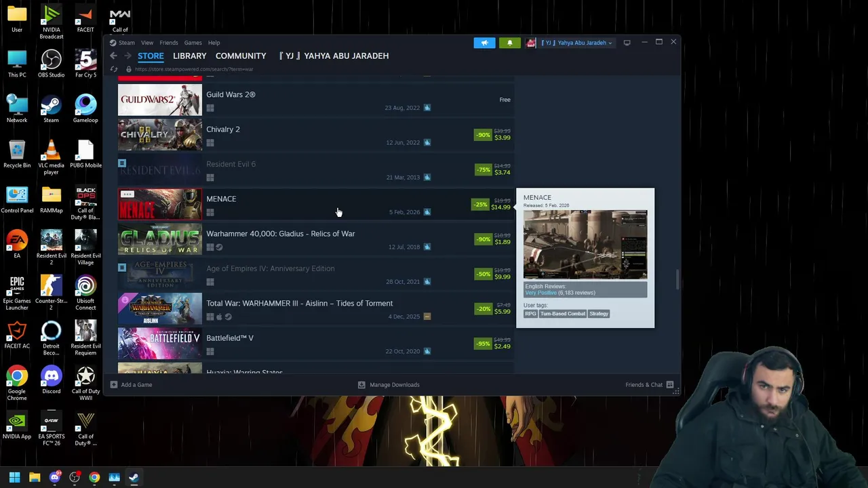The width and height of the screenshot is (868, 488).
Task: Open the Steam notifications bell
Action: point(510,43)
